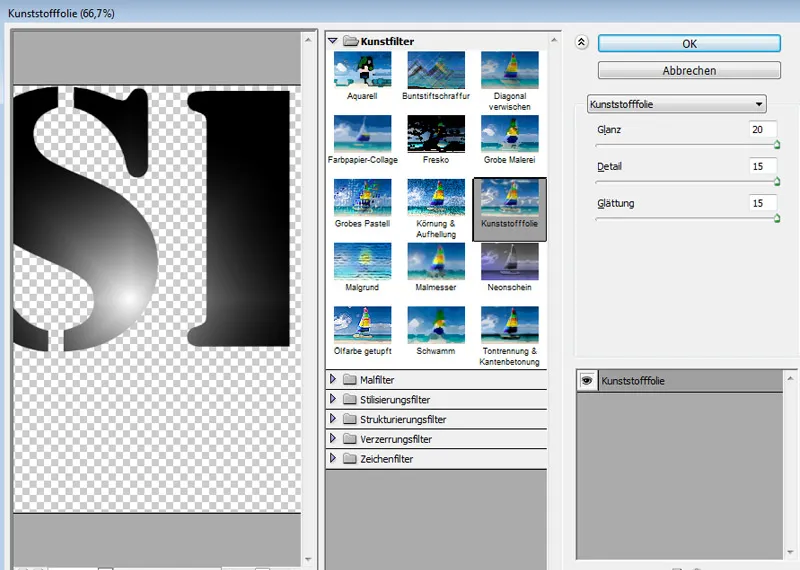The width and height of the screenshot is (800, 570).
Task: Choose the Malgrund filter thumbnail
Action: click(x=362, y=261)
